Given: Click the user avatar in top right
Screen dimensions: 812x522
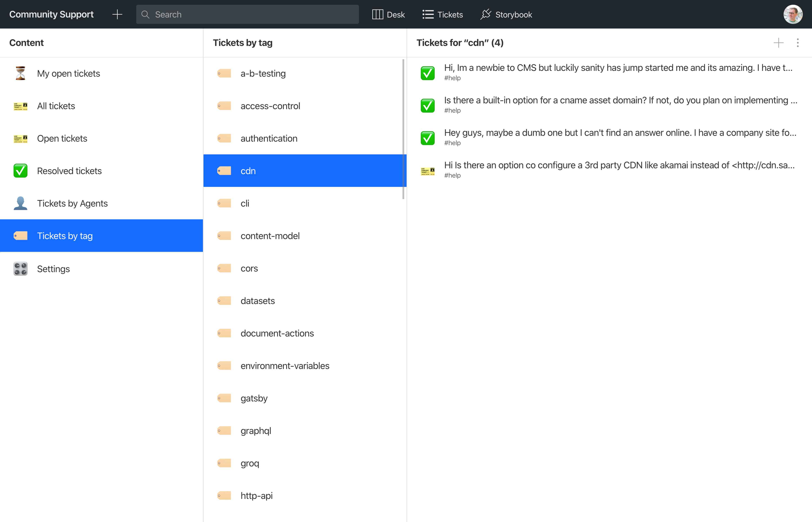Looking at the screenshot, I should pos(792,14).
